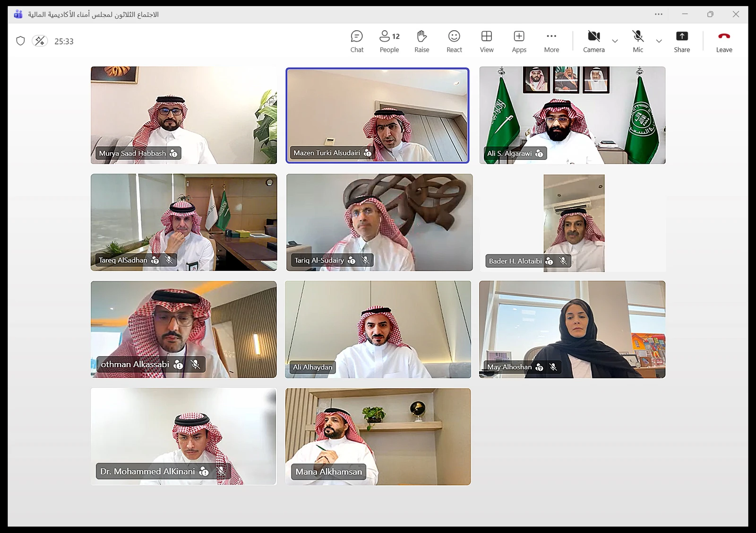Expand camera options dropdown arrow

pos(615,41)
